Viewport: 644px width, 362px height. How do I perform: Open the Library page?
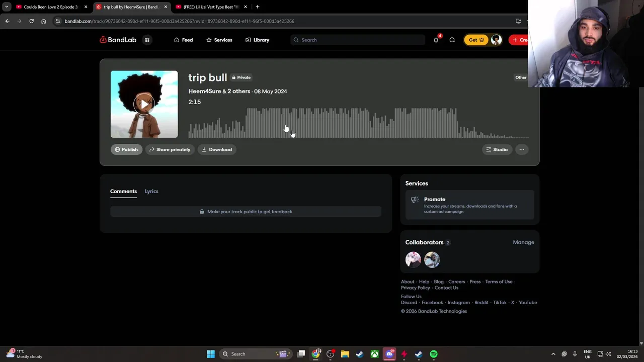[257, 40]
